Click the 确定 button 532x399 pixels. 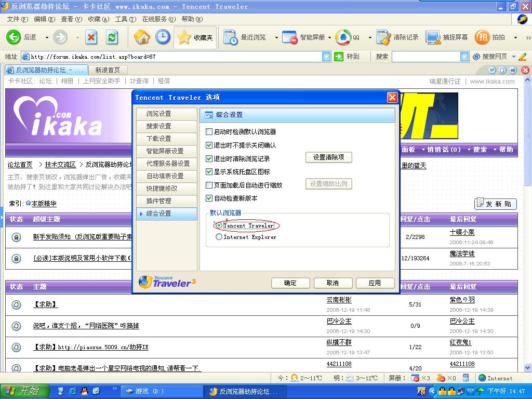click(x=290, y=283)
